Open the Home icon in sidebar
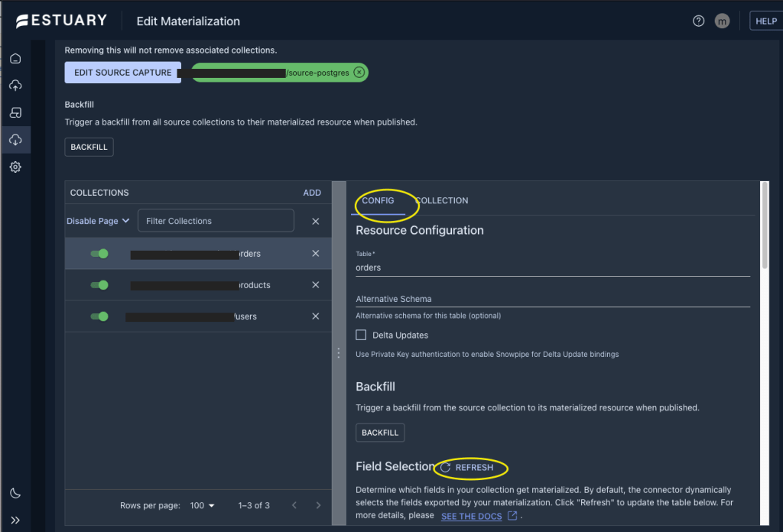 (15, 59)
